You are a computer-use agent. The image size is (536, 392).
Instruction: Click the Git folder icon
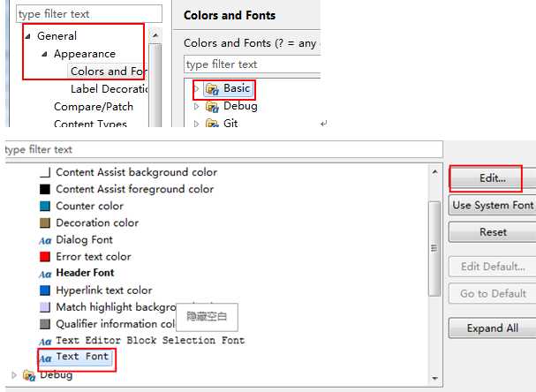(212, 124)
